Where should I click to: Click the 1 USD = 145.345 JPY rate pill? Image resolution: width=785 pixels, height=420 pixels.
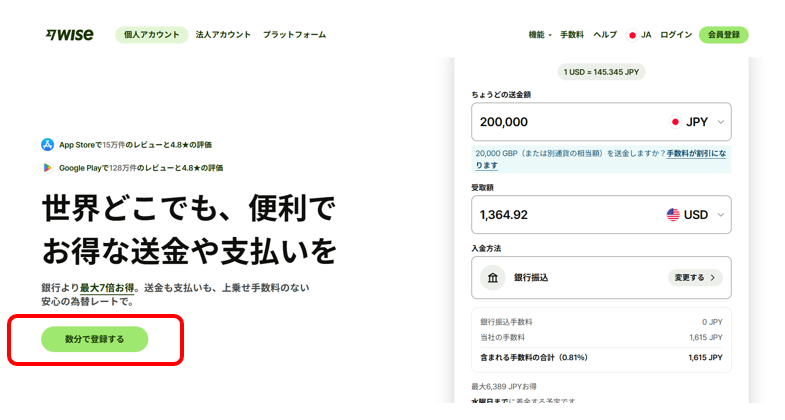[x=601, y=72]
